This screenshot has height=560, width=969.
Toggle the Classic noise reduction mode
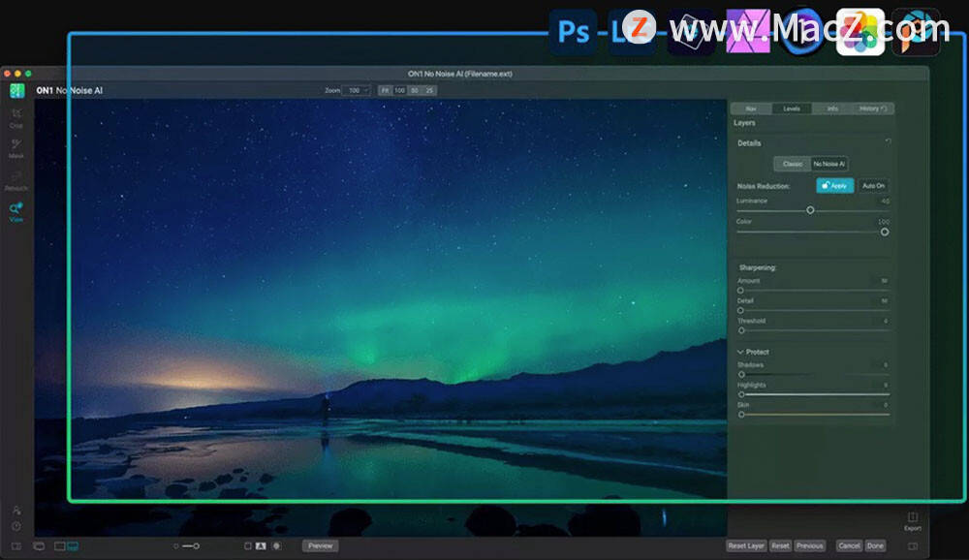(x=793, y=164)
